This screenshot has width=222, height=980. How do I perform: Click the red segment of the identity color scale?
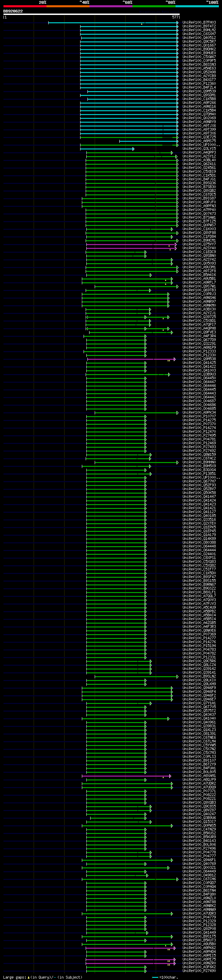pos(25,6)
